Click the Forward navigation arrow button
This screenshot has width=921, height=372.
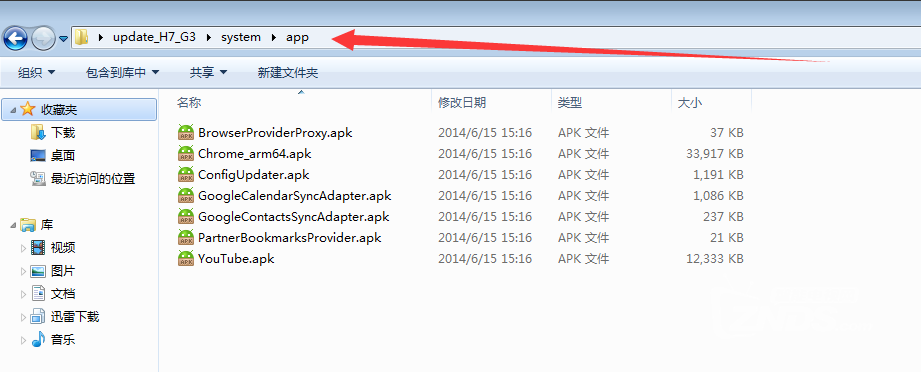click(43, 39)
